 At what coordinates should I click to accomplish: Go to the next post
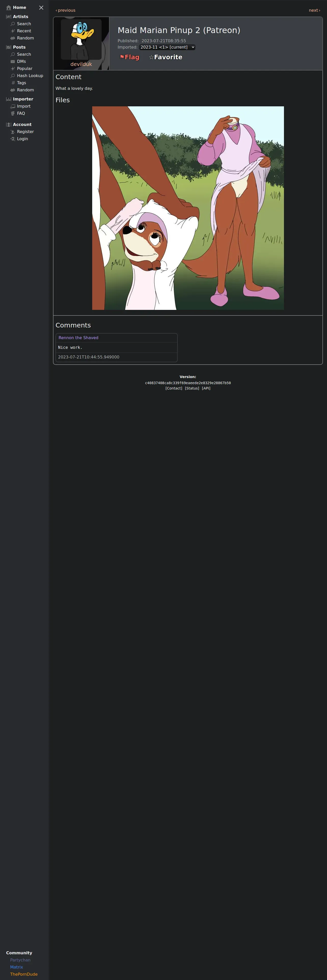pos(315,10)
